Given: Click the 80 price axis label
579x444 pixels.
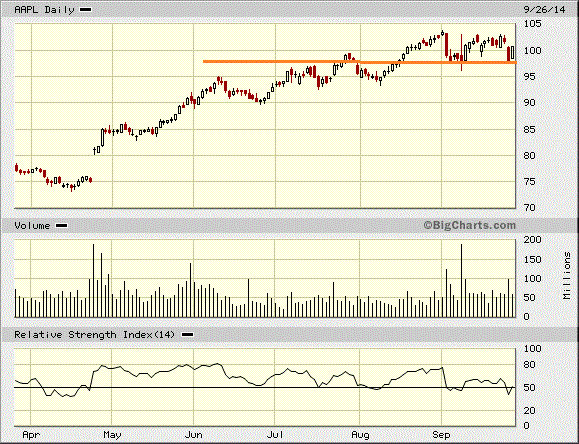Looking at the screenshot, I should click(x=530, y=156).
